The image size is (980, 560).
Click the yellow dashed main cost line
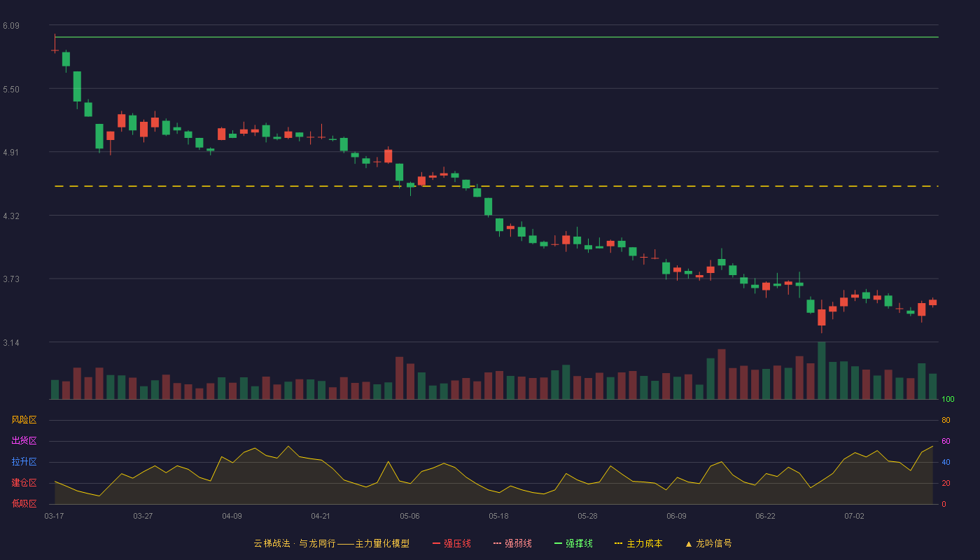pyautogui.click(x=496, y=186)
